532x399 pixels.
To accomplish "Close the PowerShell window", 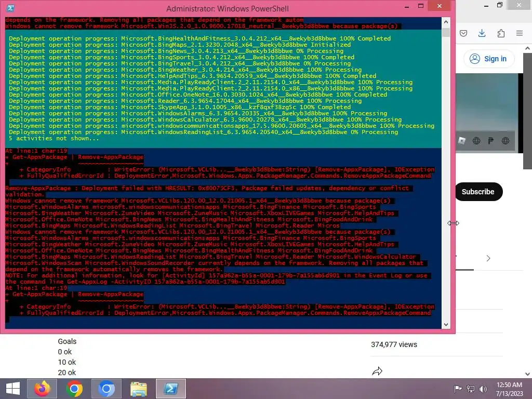I will (x=440, y=6).
